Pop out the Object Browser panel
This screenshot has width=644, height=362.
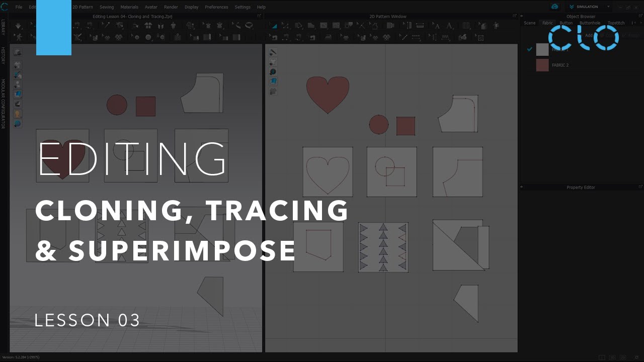[640, 16]
